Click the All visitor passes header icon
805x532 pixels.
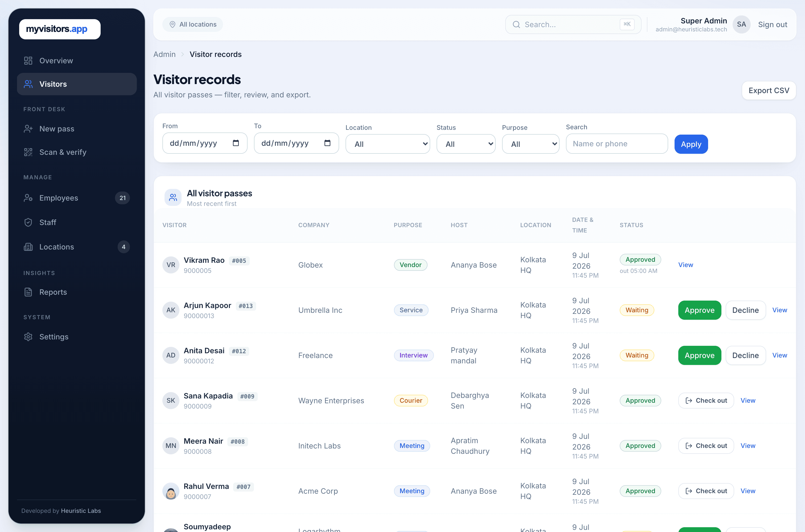[x=173, y=197]
